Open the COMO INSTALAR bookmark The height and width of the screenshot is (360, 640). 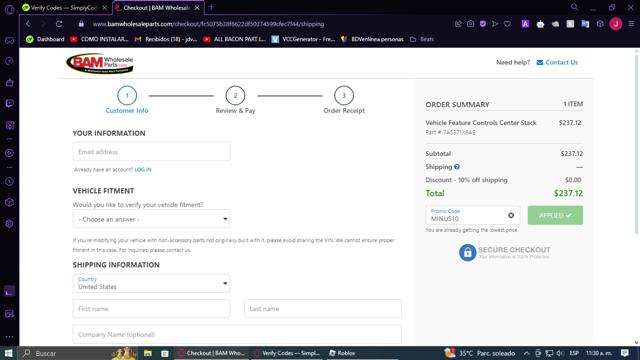coord(99,39)
